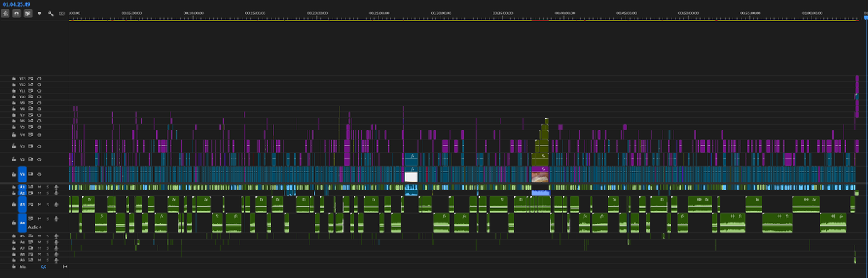The height and width of the screenshot is (278, 868).
Task: Enable voice-over record on track A7
Action: [56, 248]
